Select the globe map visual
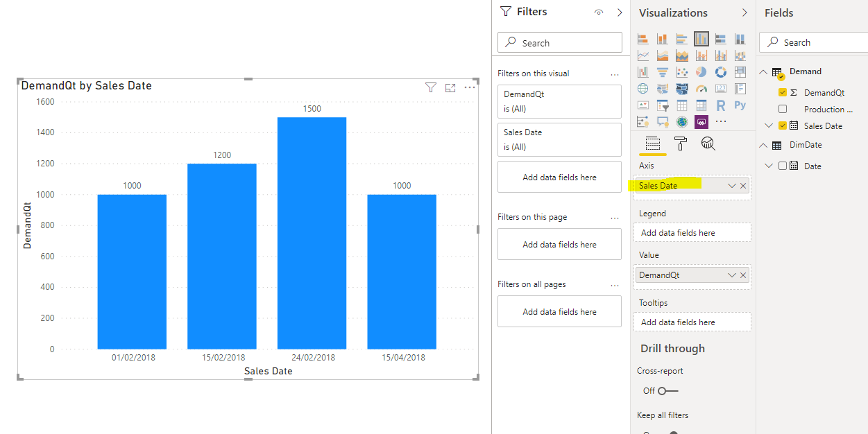The height and width of the screenshot is (434, 868). point(643,88)
